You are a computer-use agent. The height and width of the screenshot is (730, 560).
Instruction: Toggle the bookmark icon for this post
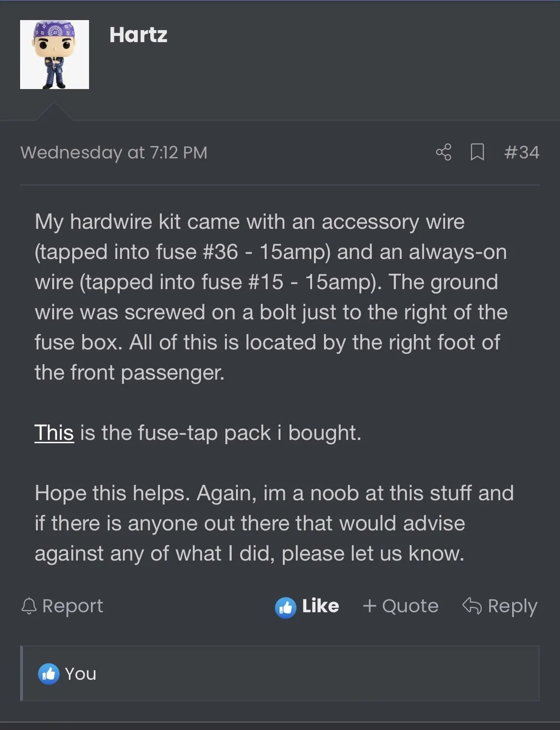(477, 152)
